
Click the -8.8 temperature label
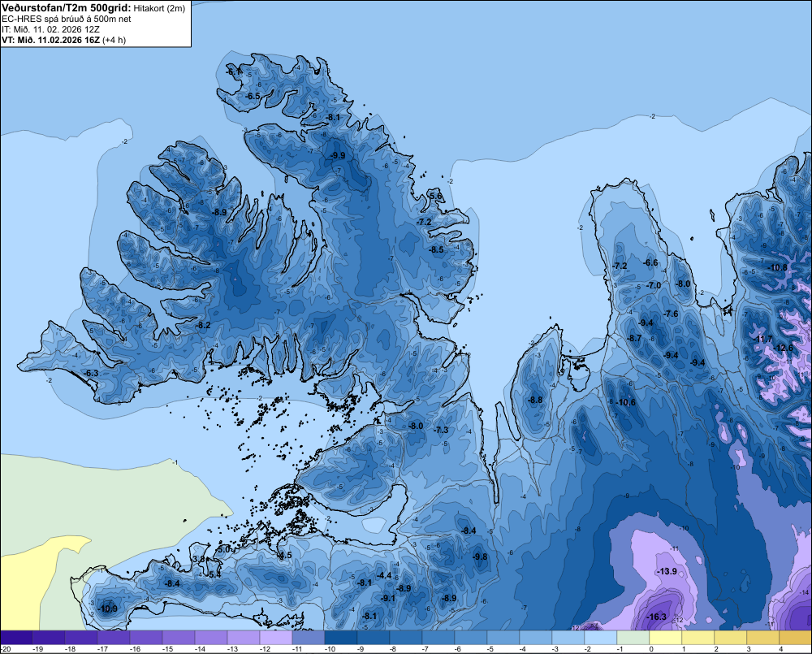535,400
